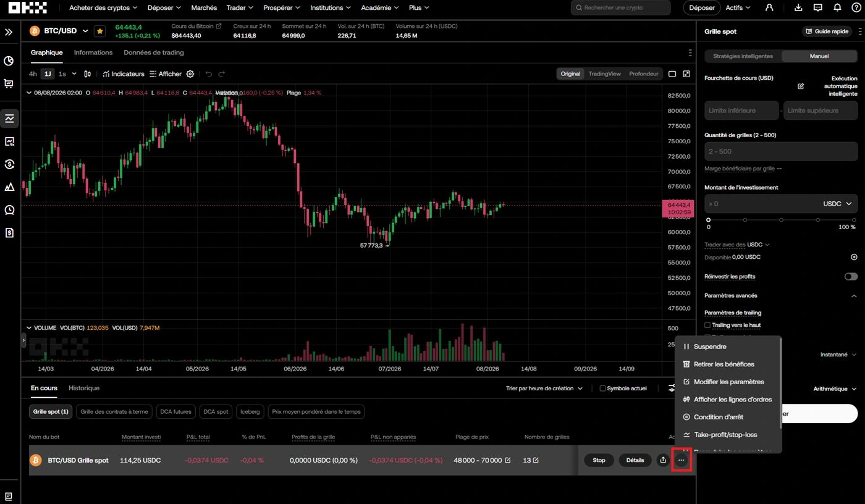Select the DCA futures filter
The height and width of the screenshot is (504, 865).
tap(174, 411)
